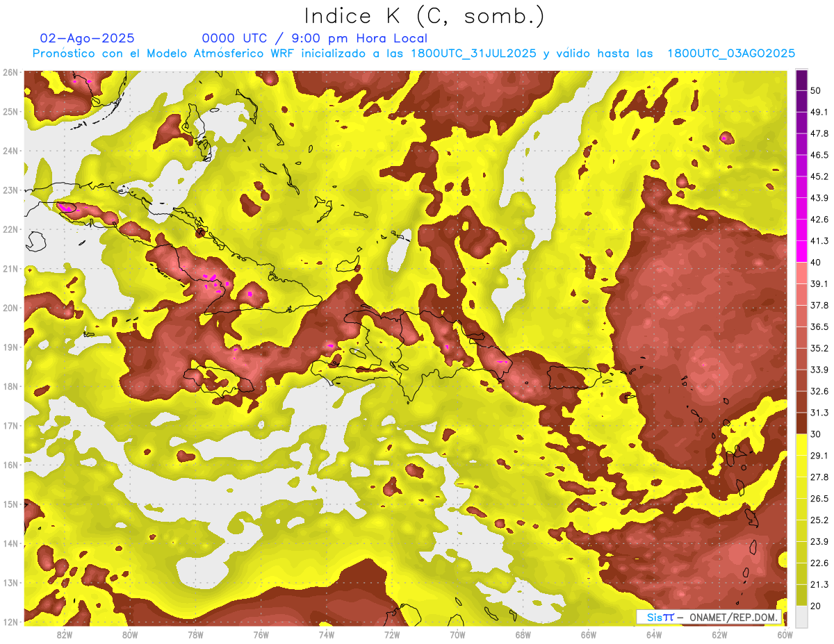The height and width of the screenshot is (644, 834).
Task: Click the colorbar value '37.8'
Action: tap(819, 305)
